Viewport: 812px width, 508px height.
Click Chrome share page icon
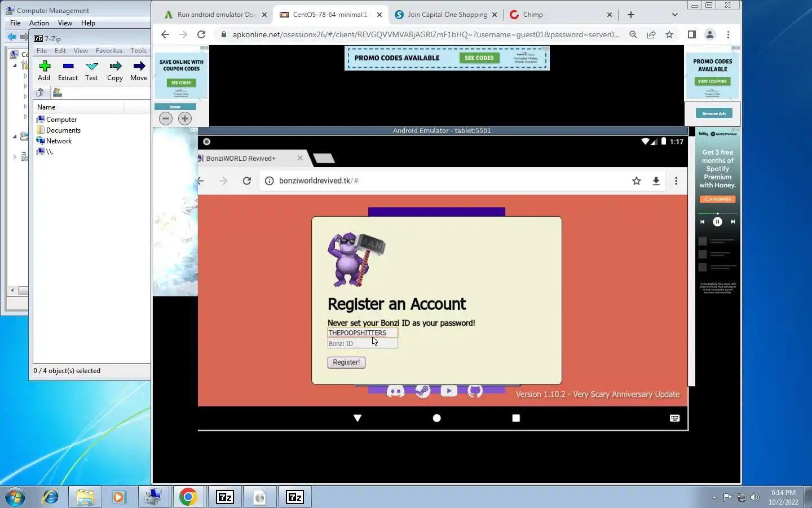tap(651, 34)
